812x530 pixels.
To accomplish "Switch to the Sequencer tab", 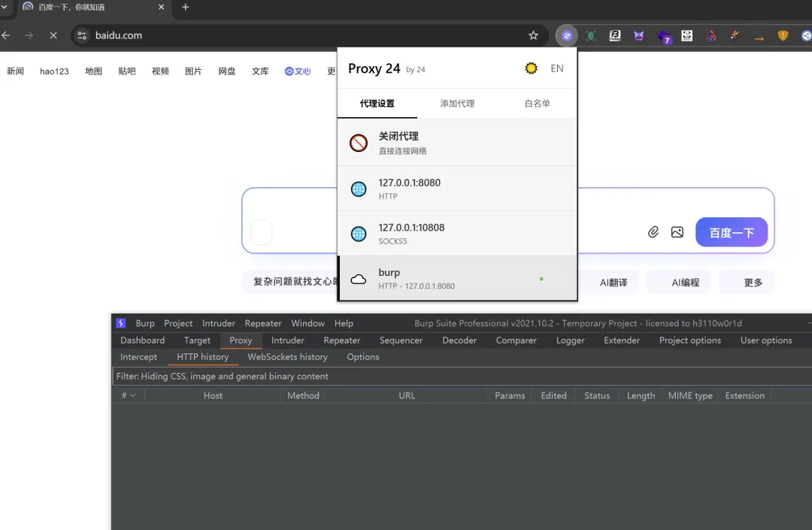I will tap(401, 340).
